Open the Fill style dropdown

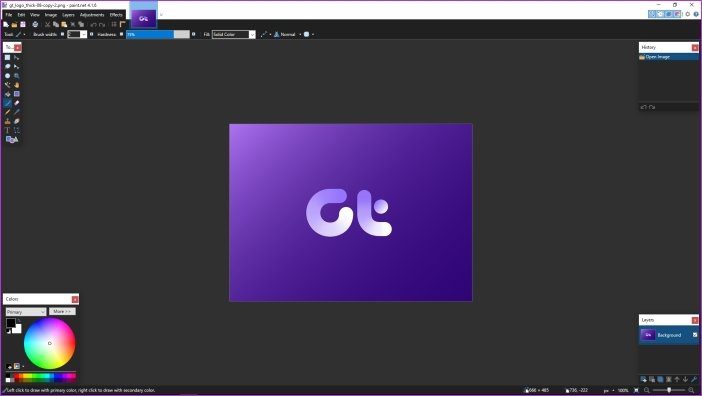coord(233,34)
